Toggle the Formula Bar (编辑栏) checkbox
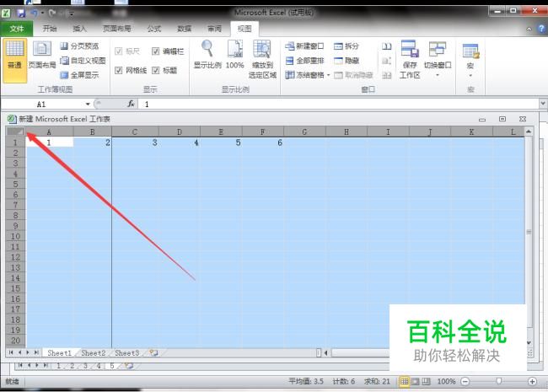Screen dimensions: 548x392 click(x=155, y=51)
